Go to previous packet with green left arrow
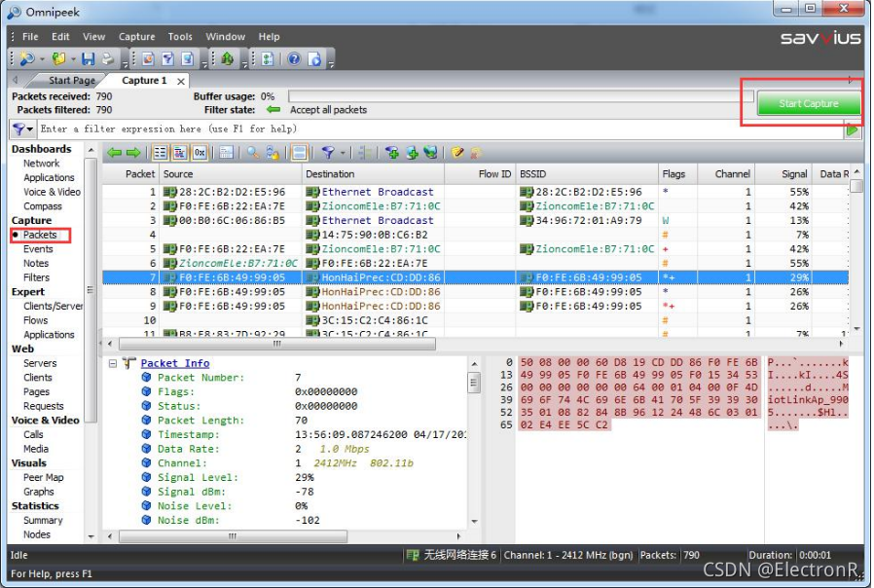 114,153
